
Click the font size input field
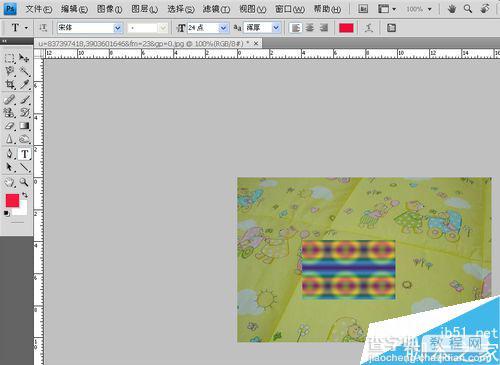[203, 28]
